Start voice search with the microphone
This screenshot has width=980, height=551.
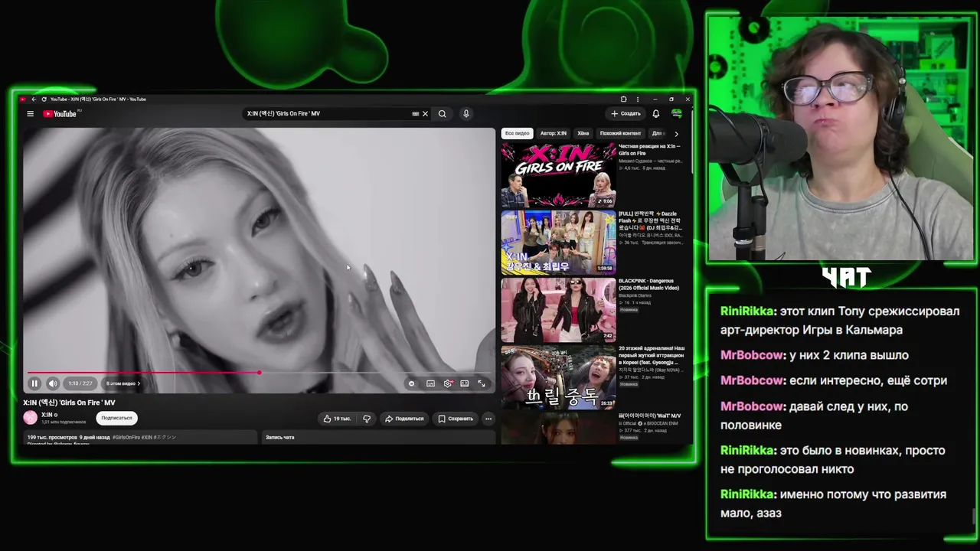click(x=466, y=114)
